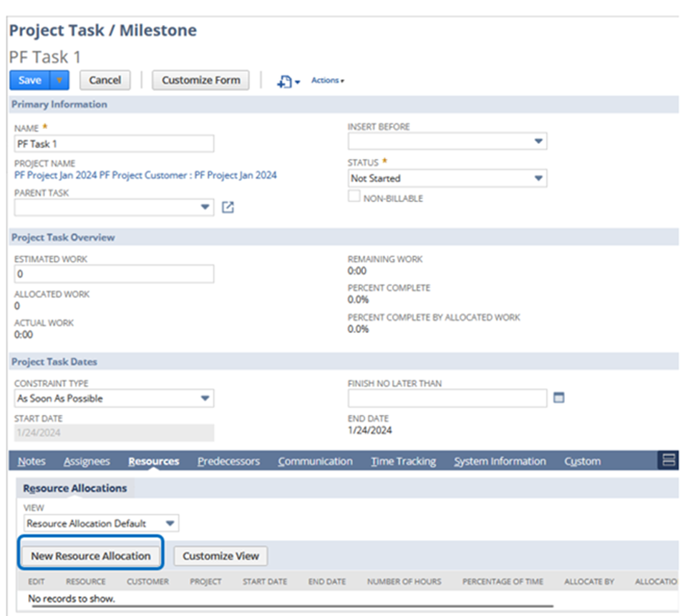Click the Project column header
This screenshot has width=698, height=616.
coord(205,582)
